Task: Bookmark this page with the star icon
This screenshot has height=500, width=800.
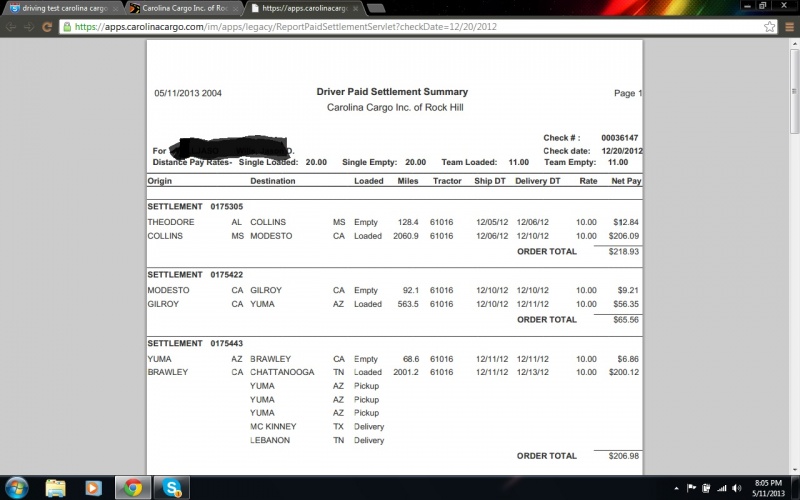Action: click(769, 27)
